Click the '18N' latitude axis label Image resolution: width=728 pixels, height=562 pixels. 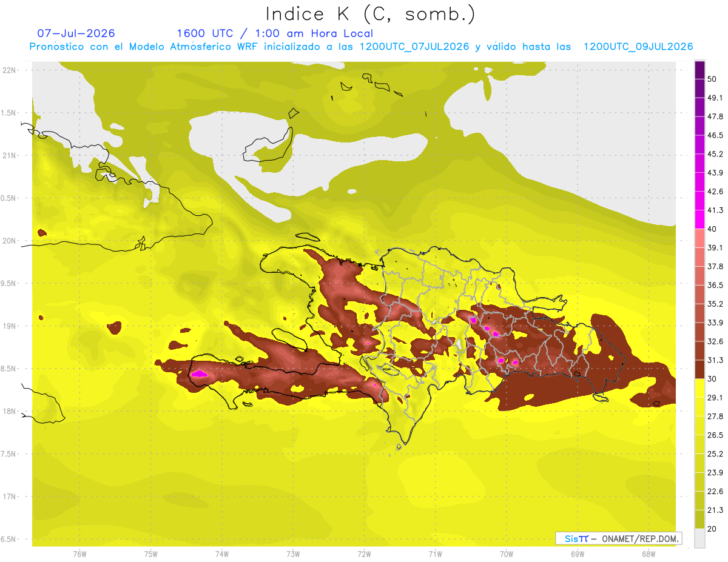9,411
